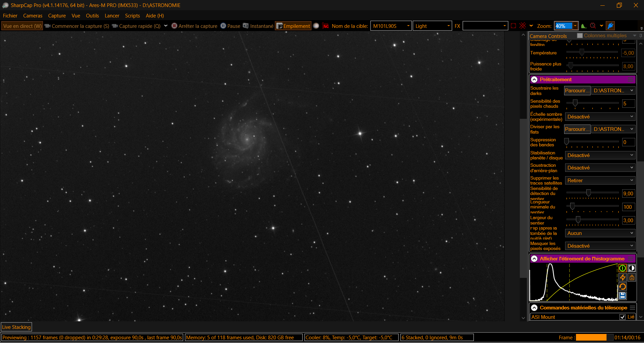This screenshot has height=343, width=644.
Task: Click Parcourir for Soustraire les darks
Action: pyautogui.click(x=577, y=91)
